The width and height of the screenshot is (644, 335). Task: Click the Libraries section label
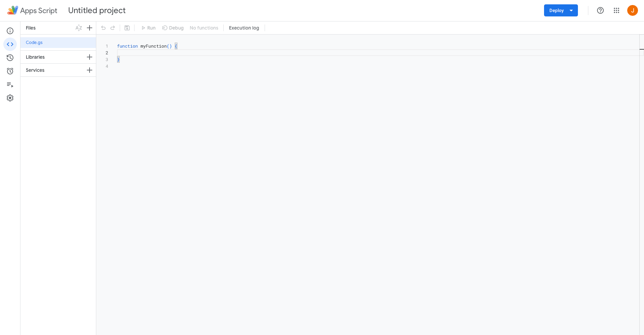click(x=35, y=57)
